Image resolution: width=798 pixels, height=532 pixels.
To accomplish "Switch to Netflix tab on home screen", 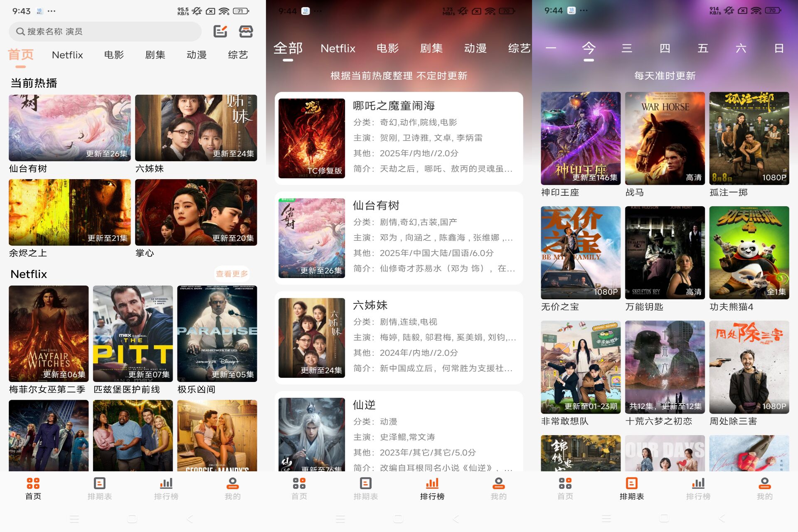I will click(67, 55).
